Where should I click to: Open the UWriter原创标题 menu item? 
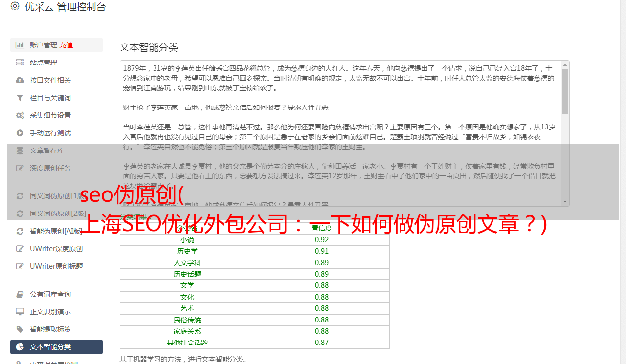[56, 266]
